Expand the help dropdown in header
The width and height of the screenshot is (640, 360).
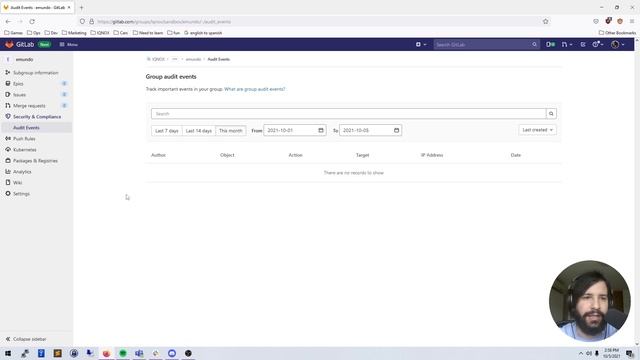pos(598,44)
